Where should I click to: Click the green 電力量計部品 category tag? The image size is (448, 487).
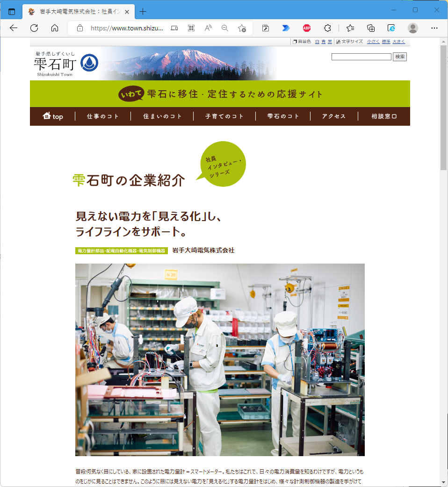tap(122, 251)
